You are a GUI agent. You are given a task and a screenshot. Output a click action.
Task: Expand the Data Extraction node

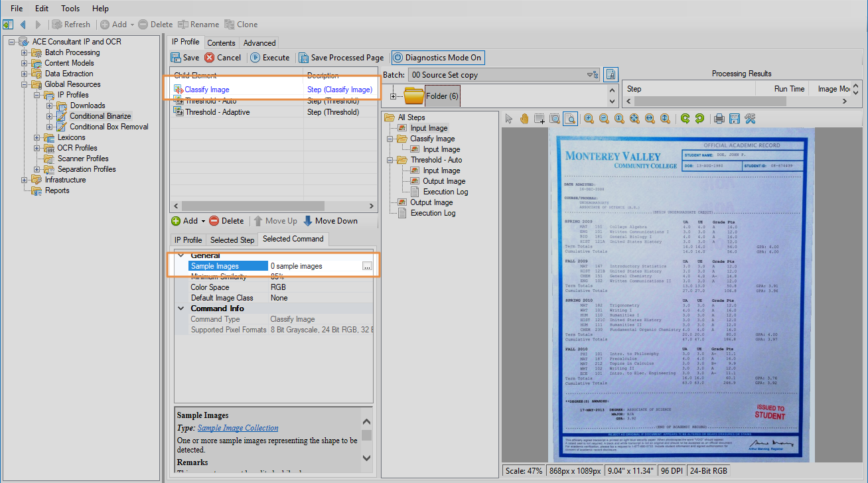pos(25,74)
